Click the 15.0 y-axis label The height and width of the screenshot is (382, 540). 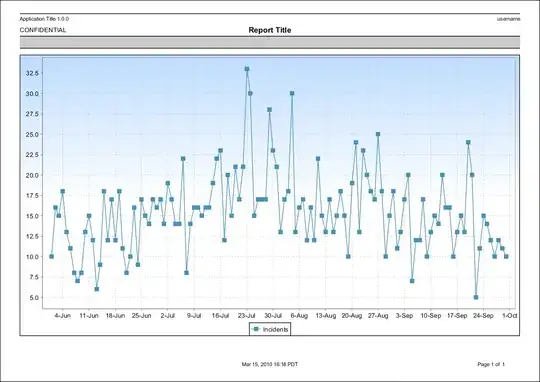pos(32,216)
